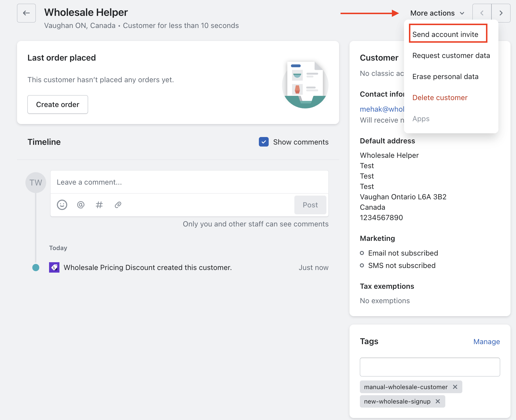Click 'Wholesale Helper' name in default address
Screen dimensions: 516x420
click(x=389, y=155)
